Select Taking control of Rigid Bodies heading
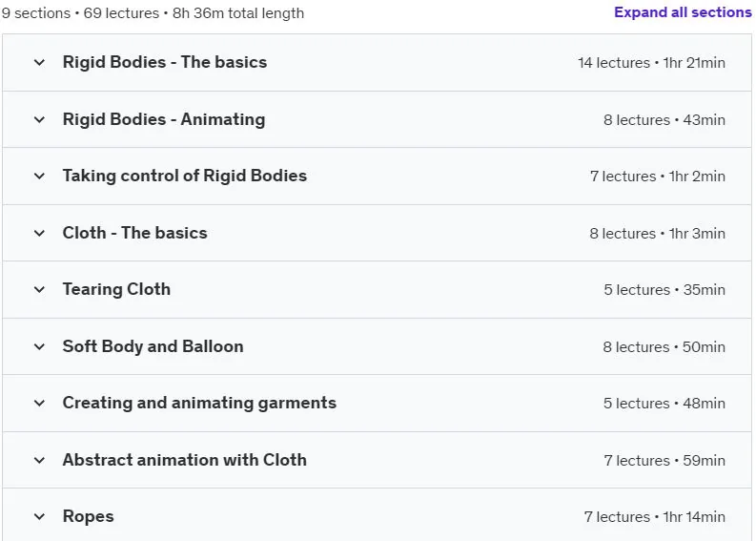The height and width of the screenshot is (541, 756). point(185,176)
